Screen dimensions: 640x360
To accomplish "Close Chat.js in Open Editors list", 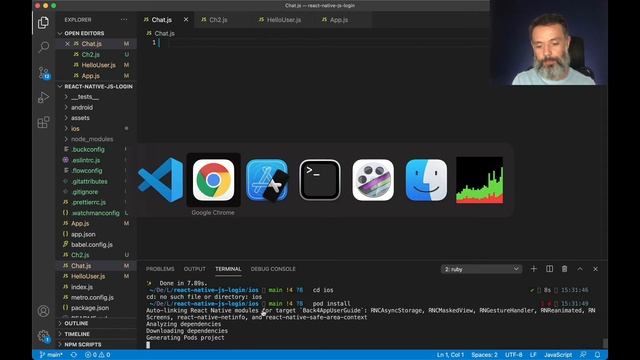I will (x=67, y=44).
